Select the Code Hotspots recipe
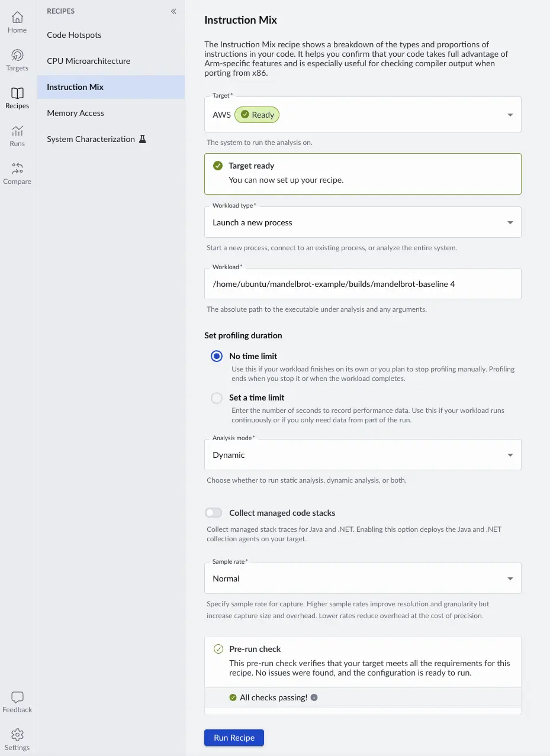 (74, 35)
